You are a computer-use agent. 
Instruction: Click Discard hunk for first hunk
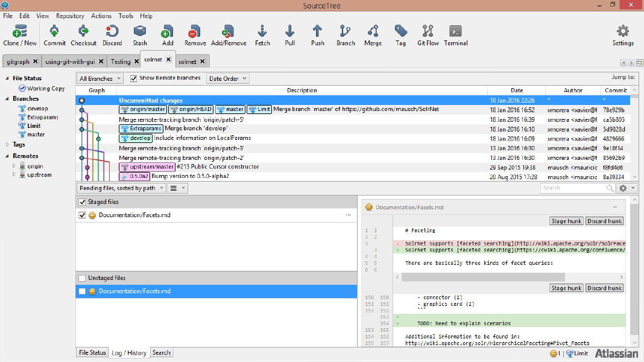pos(604,221)
